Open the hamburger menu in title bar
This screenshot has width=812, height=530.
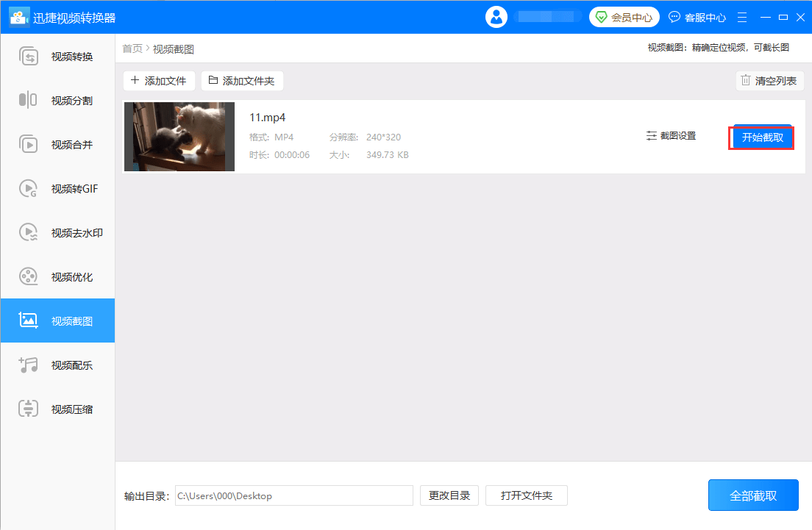click(742, 17)
